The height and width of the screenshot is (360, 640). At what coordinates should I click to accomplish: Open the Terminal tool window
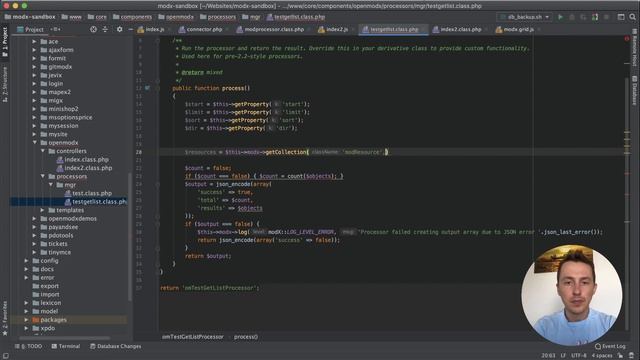coord(66,346)
